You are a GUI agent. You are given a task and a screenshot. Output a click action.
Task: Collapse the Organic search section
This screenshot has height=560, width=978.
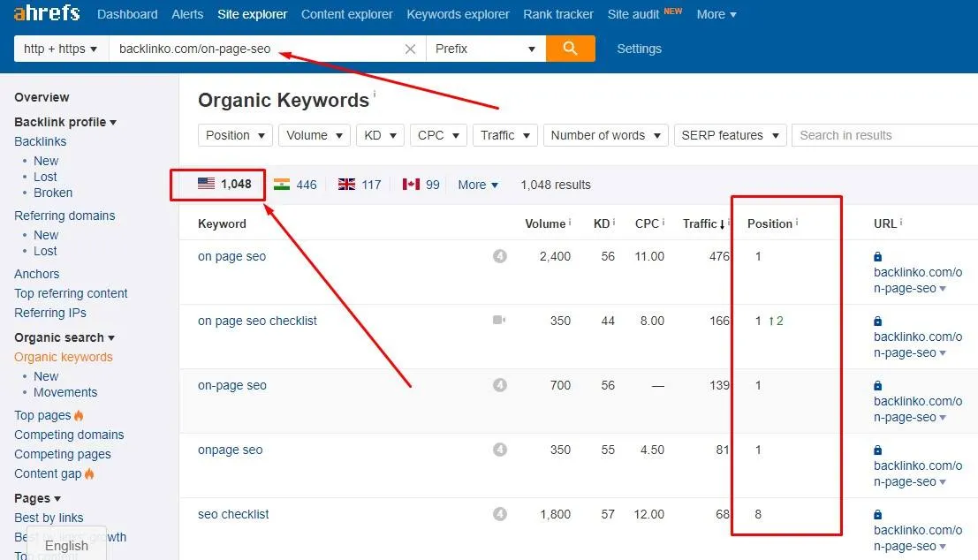click(x=64, y=337)
